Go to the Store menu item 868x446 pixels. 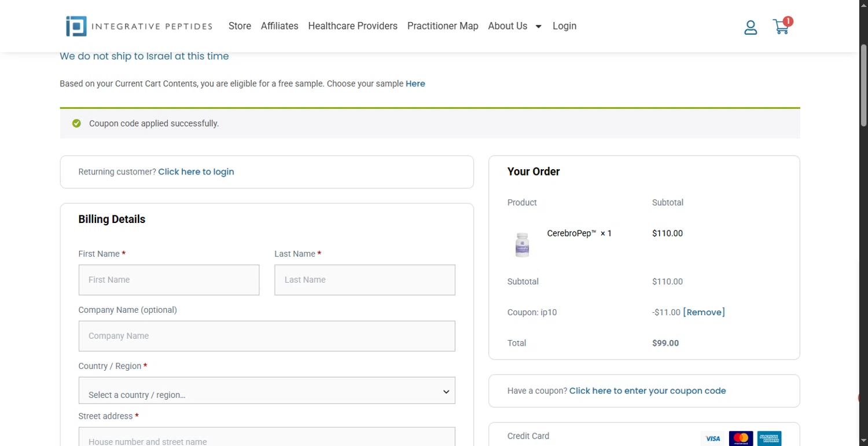point(240,26)
